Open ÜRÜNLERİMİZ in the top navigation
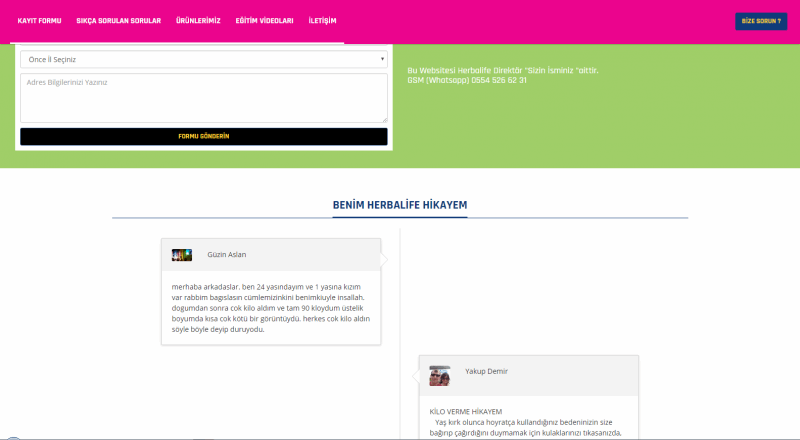The width and height of the screenshot is (800, 440). (198, 21)
